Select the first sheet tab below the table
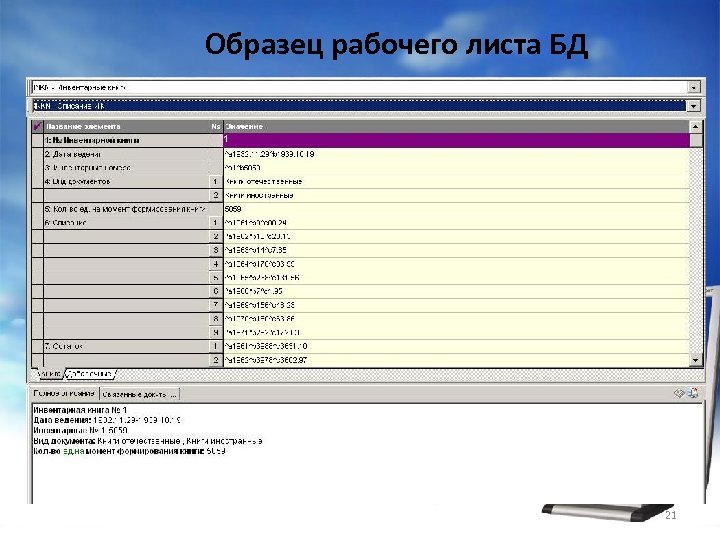 (49, 374)
